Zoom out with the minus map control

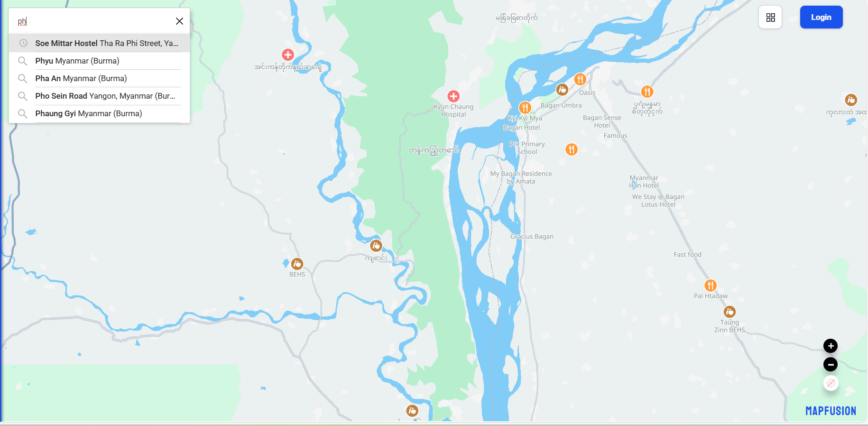click(x=830, y=364)
